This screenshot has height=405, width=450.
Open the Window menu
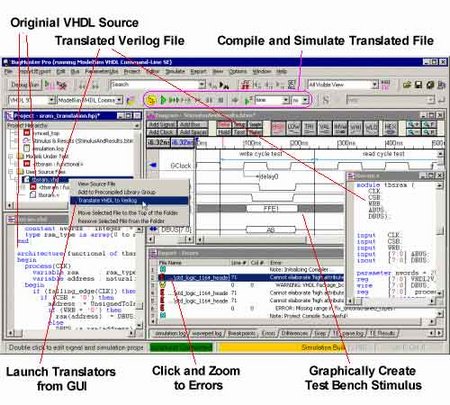pos(262,71)
